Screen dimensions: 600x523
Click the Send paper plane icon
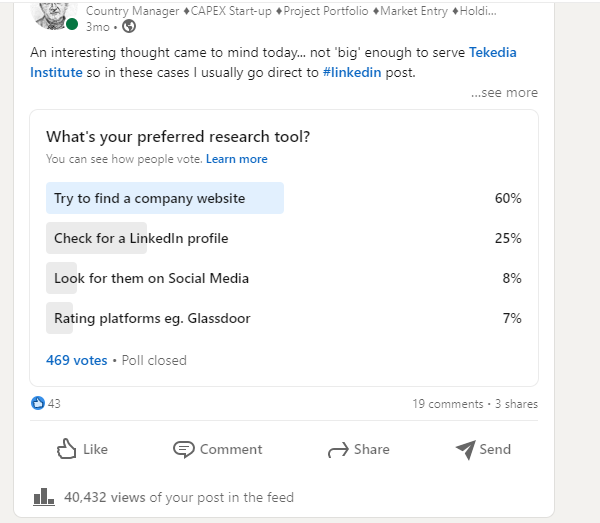pyautogui.click(x=465, y=449)
